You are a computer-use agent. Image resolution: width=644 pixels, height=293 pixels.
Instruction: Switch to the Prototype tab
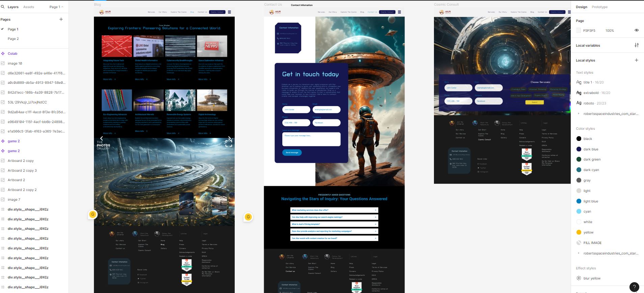pyautogui.click(x=600, y=7)
